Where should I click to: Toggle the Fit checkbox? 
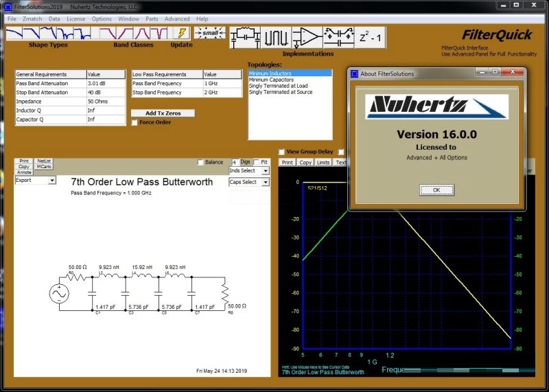(x=256, y=162)
